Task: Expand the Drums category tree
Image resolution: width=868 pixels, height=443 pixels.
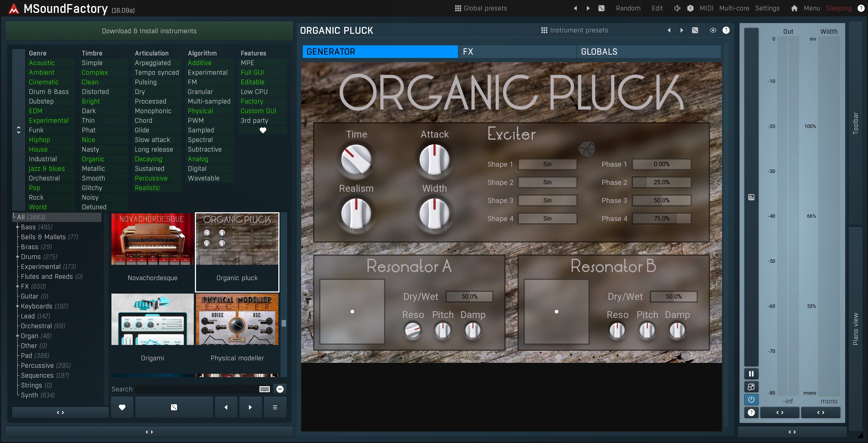Action: (18, 257)
